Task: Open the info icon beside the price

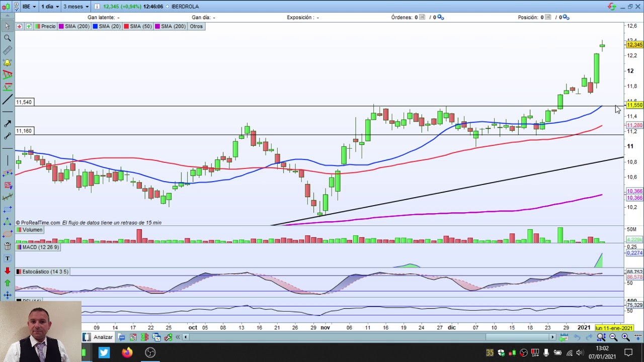Action: coord(96,7)
